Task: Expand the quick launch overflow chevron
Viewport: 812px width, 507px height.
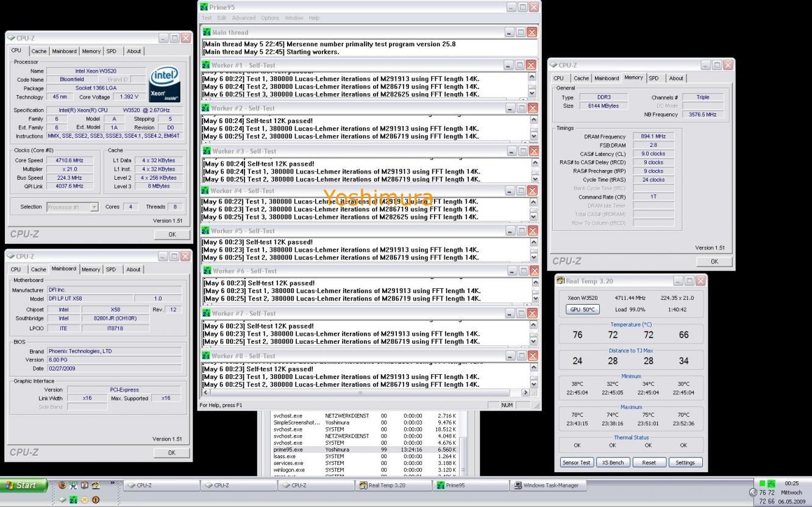Action: (112, 483)
